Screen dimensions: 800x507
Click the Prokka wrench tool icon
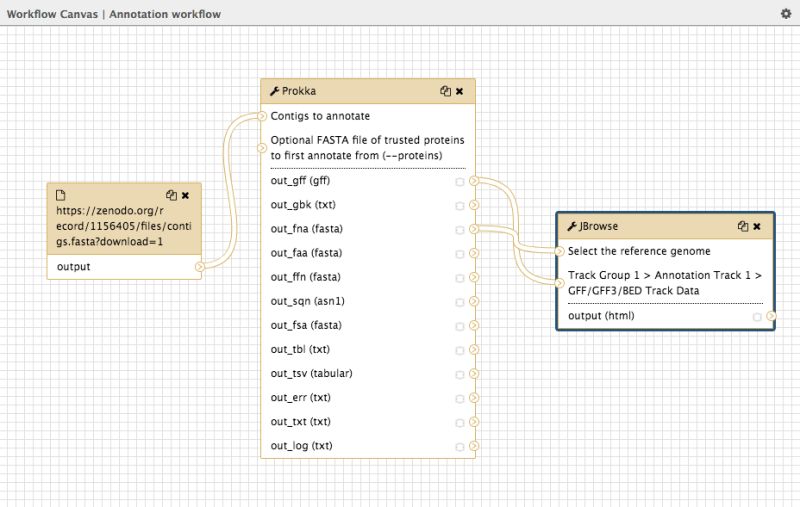pyautogui.click(x=274, y=91)
